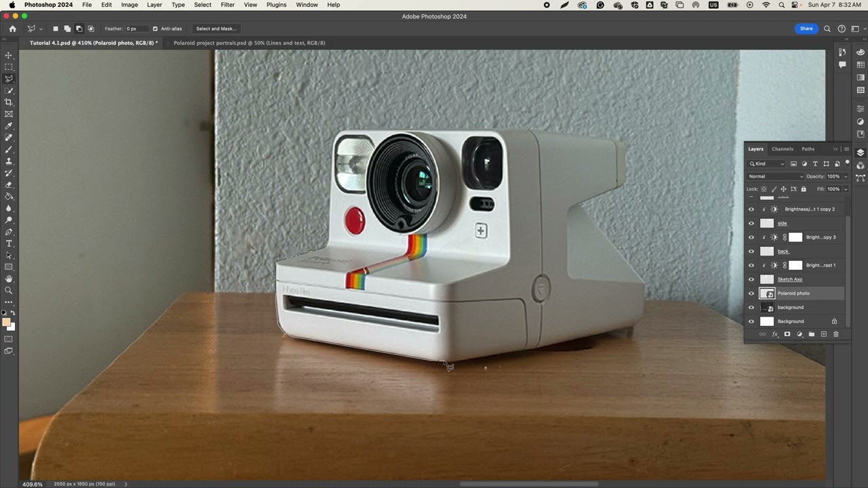Add a layer mask
The image size is (868, 488).
tap(787, 334)
